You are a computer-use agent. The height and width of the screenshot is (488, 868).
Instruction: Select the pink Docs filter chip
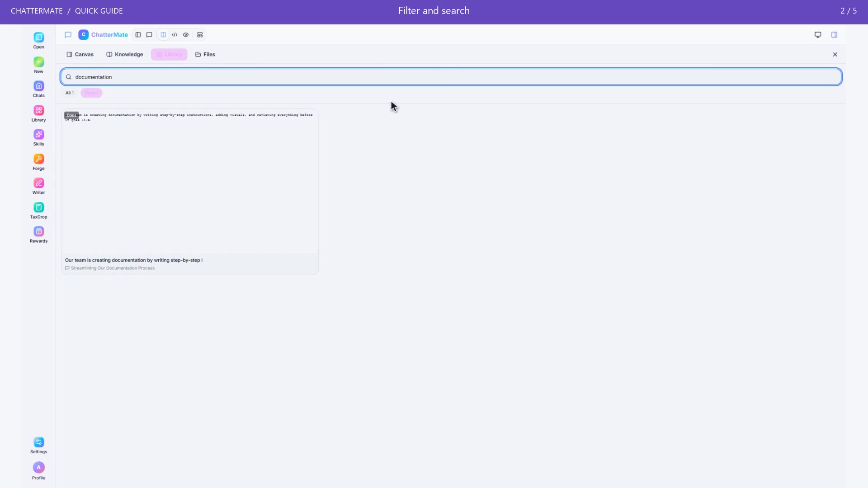[91, 93]
